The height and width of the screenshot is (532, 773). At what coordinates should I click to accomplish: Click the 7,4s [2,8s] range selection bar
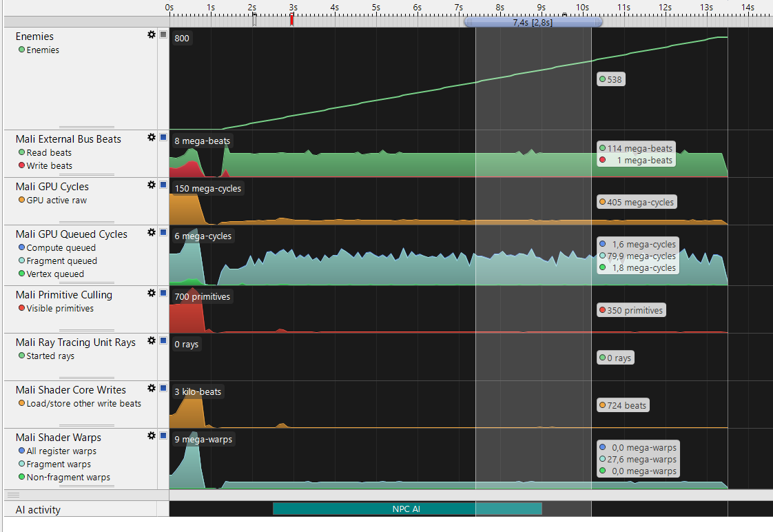click(533, 22)
